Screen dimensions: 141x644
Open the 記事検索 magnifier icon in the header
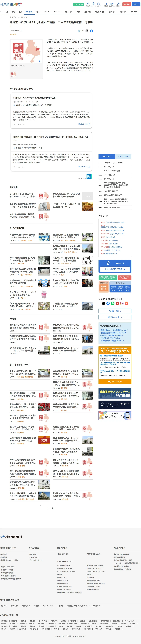click(x=106, y=4)
